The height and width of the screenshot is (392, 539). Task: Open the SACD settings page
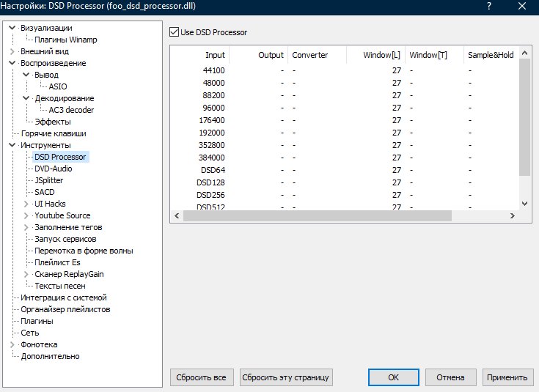click(44, 192)
